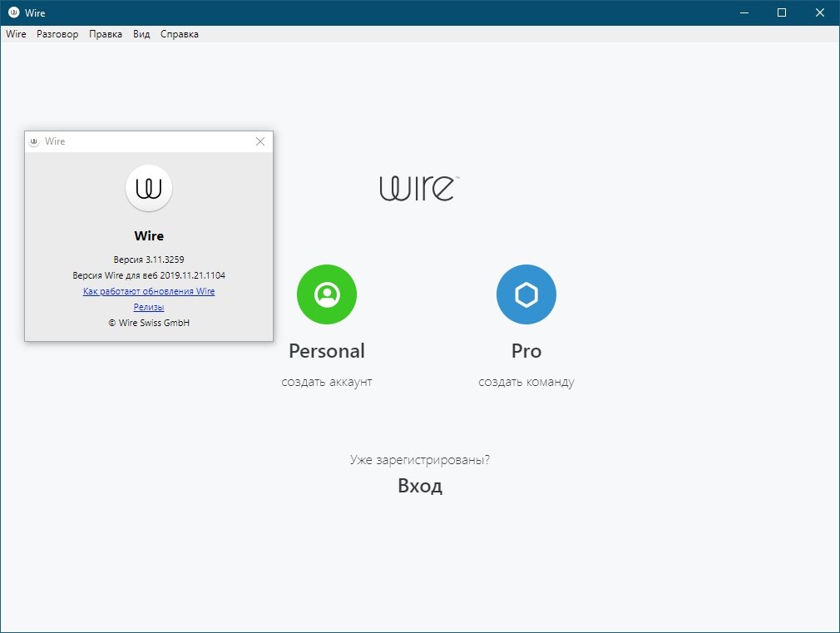
Task: Click Вход to log in
Action: pyautogui.click(x=420, y=486)
